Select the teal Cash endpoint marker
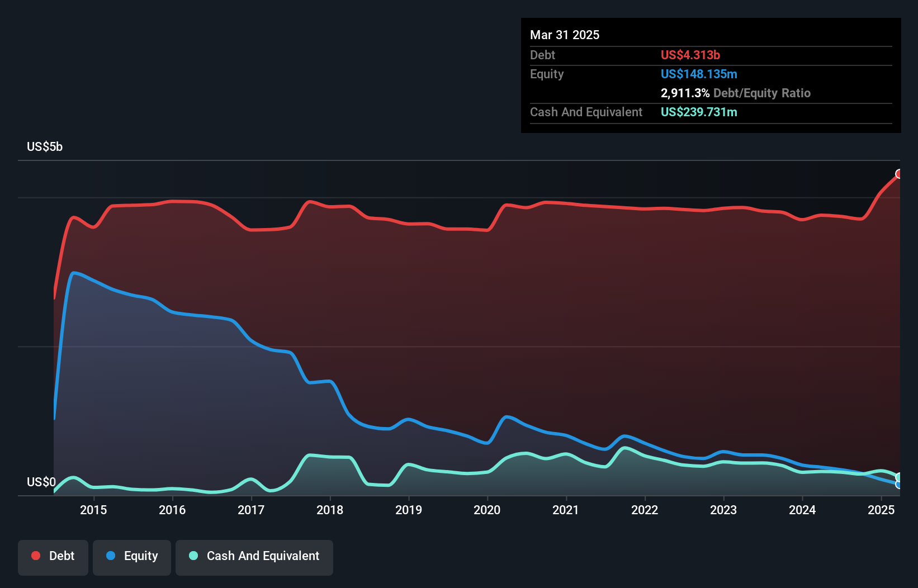This screenshot has height=588, width=918. pos(899,477)
